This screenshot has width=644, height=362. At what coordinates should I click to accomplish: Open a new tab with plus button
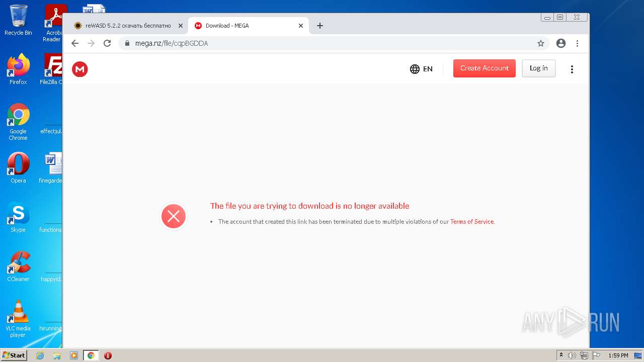[320, 26]
